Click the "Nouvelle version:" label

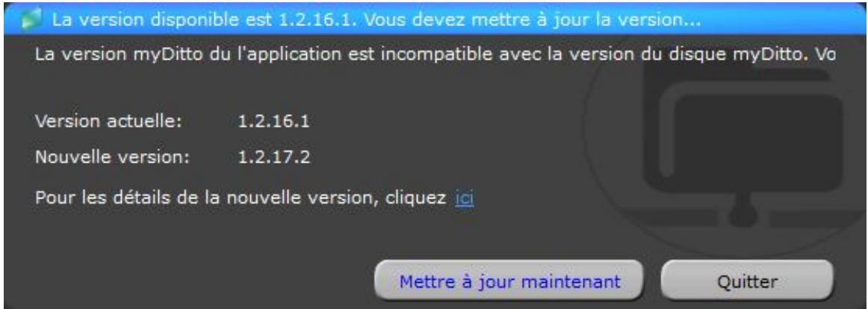112,157
